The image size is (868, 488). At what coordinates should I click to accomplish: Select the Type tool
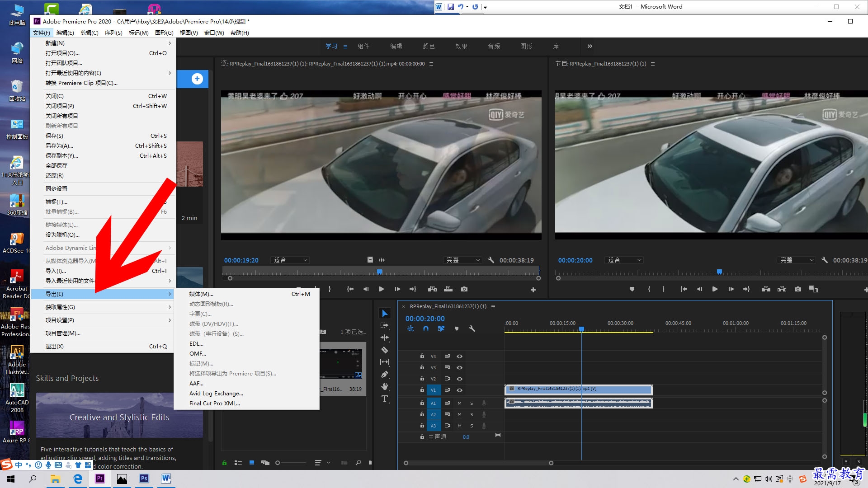tap(385, 399)
